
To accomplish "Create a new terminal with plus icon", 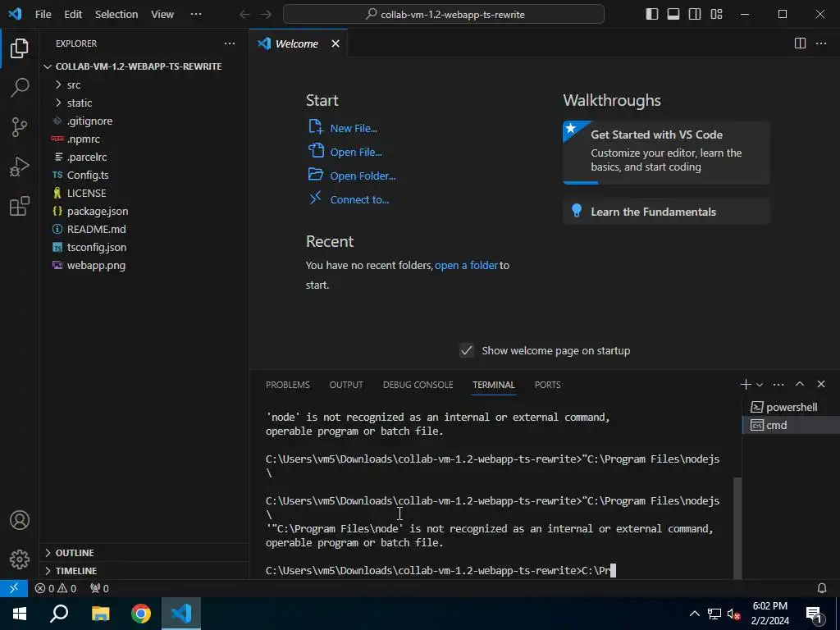I will [745, 385].
